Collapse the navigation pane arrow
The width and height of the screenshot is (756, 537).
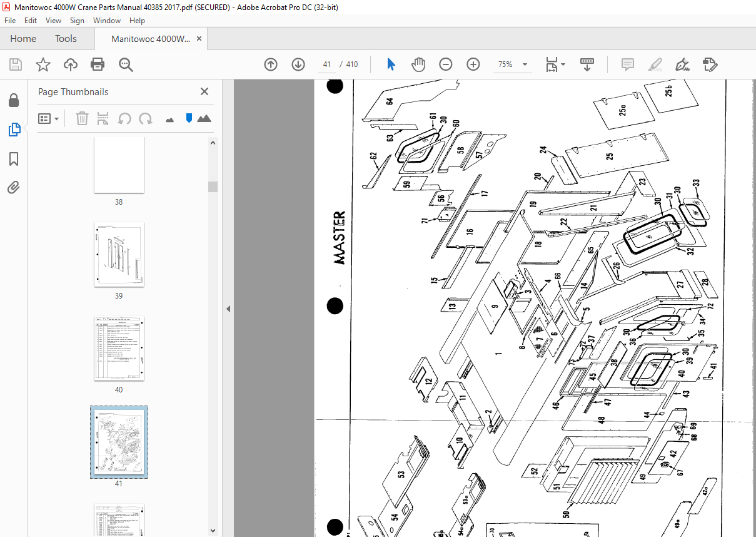click(x=228, y=309)
